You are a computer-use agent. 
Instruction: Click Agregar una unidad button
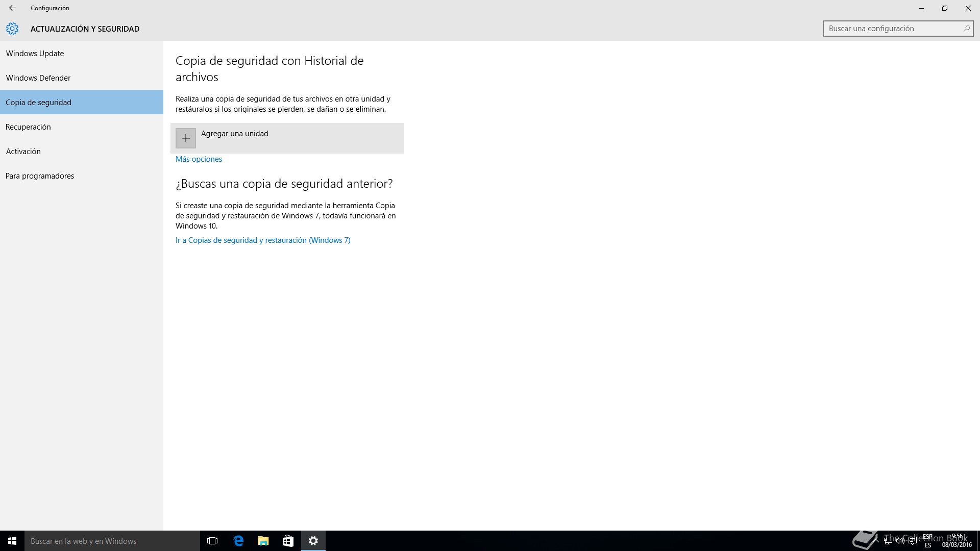pos(287,138)
